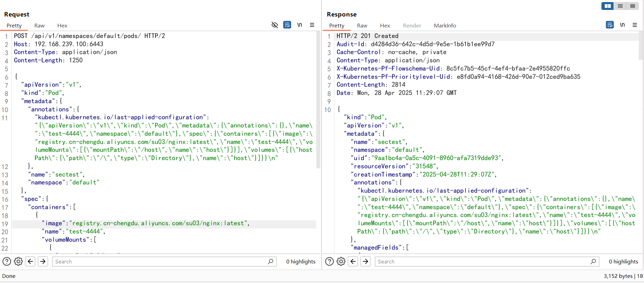Image resolution: width=644 pixels, height=283 pixels.
Task: Select side-by-side layout view icon
Action: (608, 6)
